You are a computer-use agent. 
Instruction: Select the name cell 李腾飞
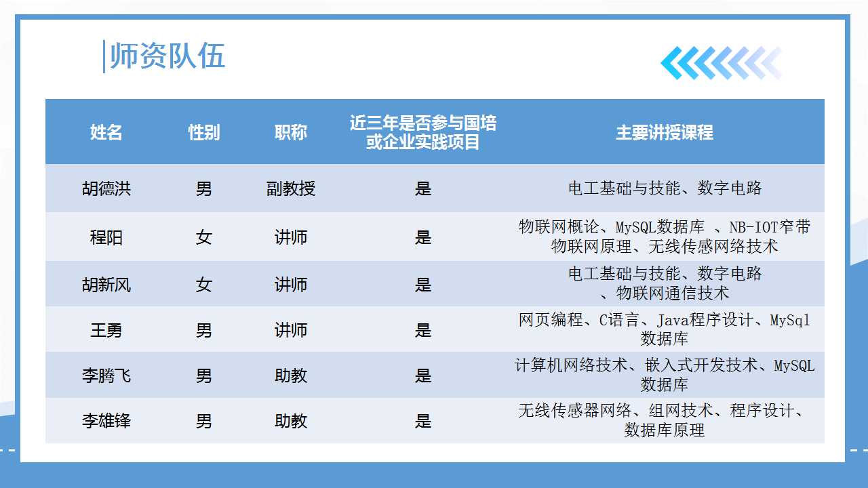pyautogui.click(x=106, y=375)
